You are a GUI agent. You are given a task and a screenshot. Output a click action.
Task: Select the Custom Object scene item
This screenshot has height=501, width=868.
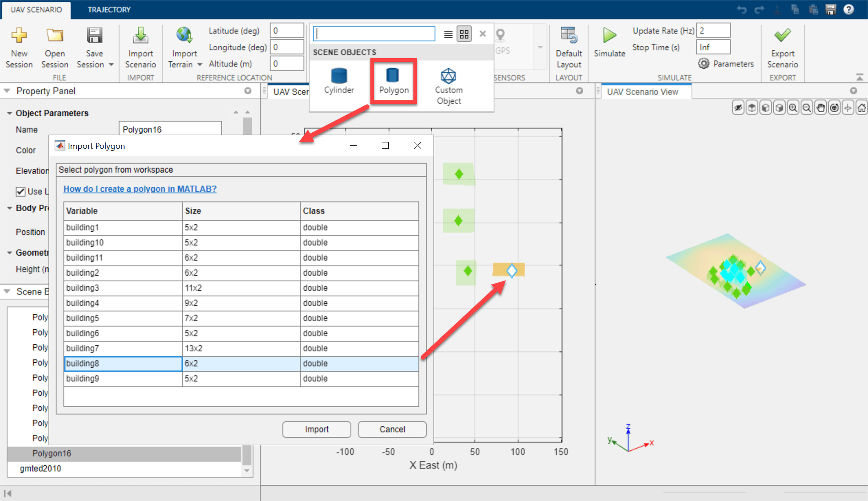coord(449,86)
